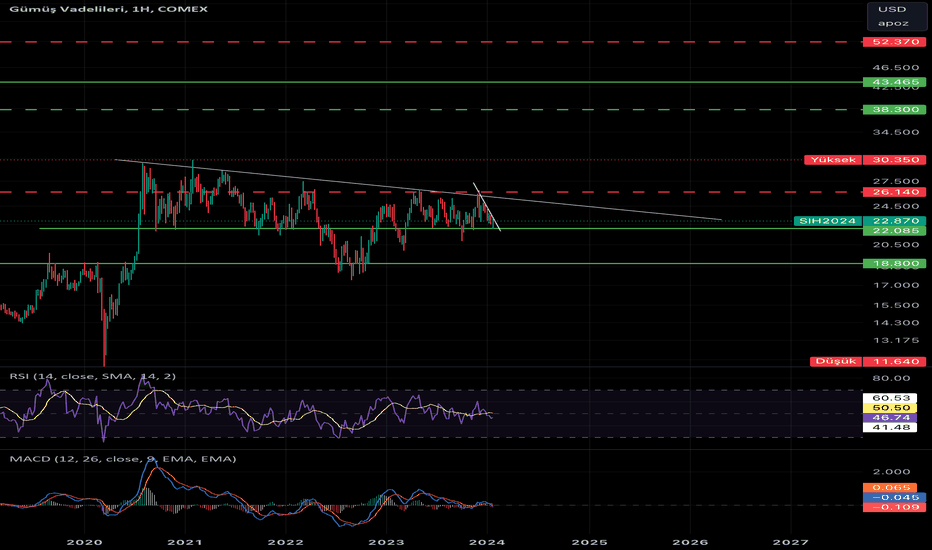The image size is (932, 550).
Task: Click the orange 0.065 MACD value
Action: [x=892, y=488]
